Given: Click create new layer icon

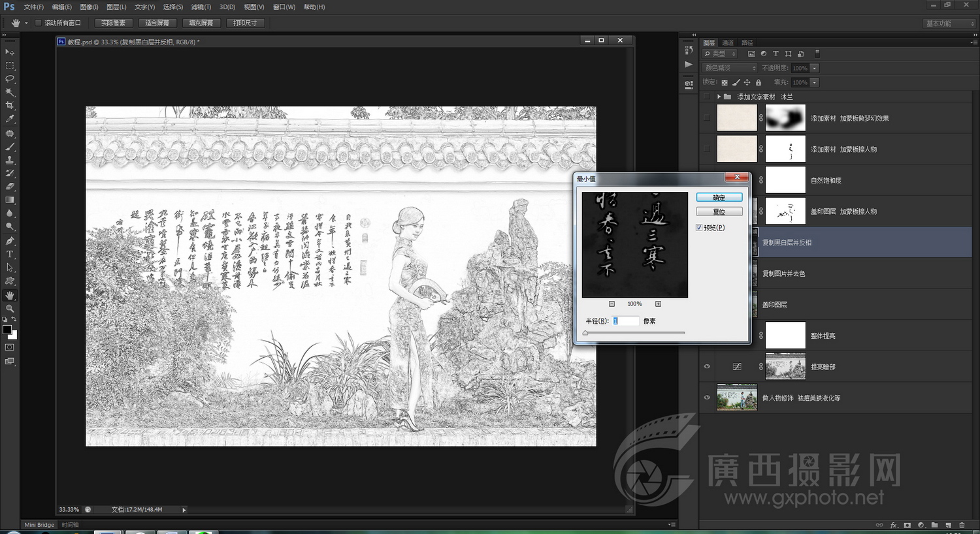Looking at the screenshot, I should [949, 525].
